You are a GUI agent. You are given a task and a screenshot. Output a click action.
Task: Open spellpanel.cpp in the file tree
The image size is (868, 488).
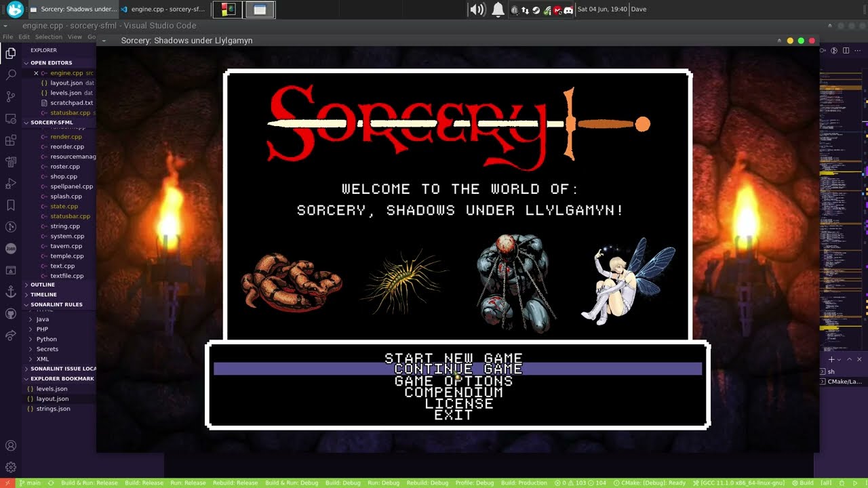pos(71,186)
